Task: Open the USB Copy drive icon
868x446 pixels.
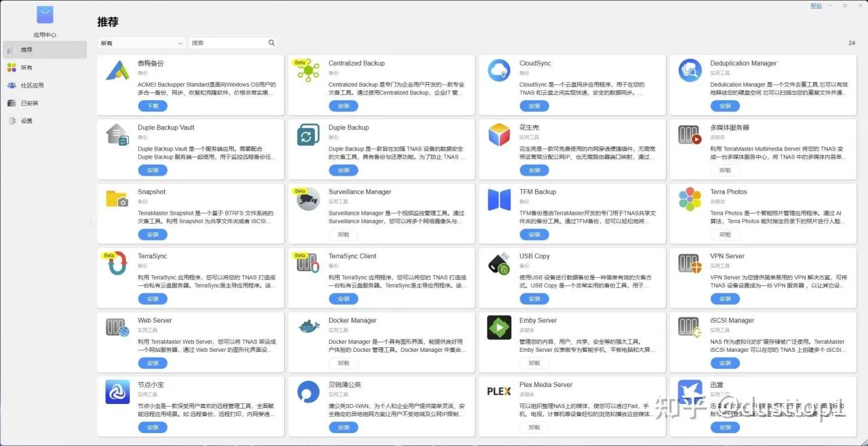Action: (x=499, y=263)
